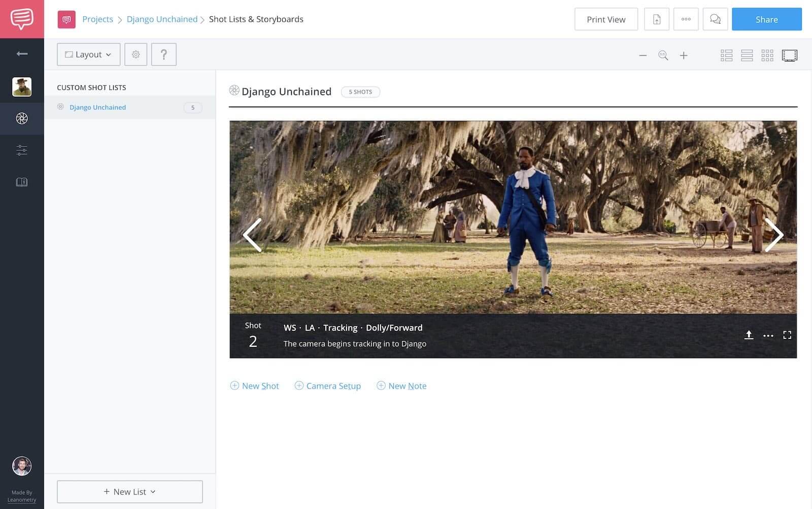Open the more options ellipsis button in header
Image resolution: width=812 pixels, height=509 pixels.
[686, 19]
